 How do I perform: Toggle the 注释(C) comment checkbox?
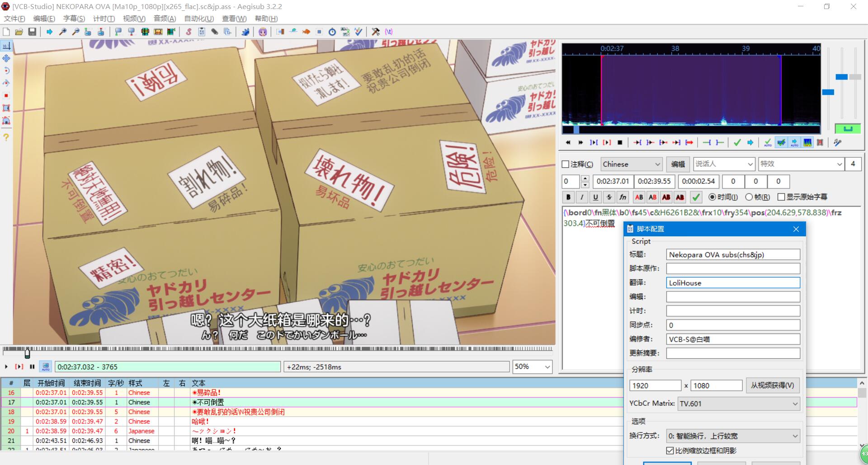coord(566,164)
